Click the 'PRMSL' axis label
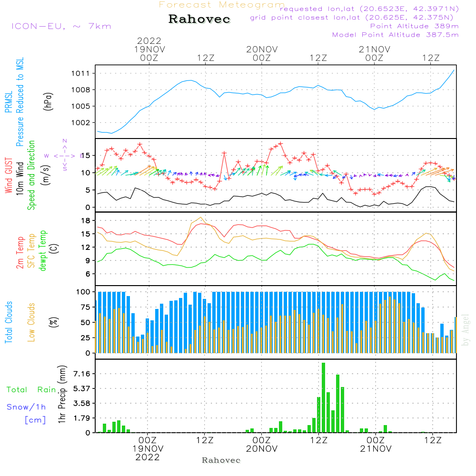The height and width of the screenshot is (476, 476). click(9, 102)
